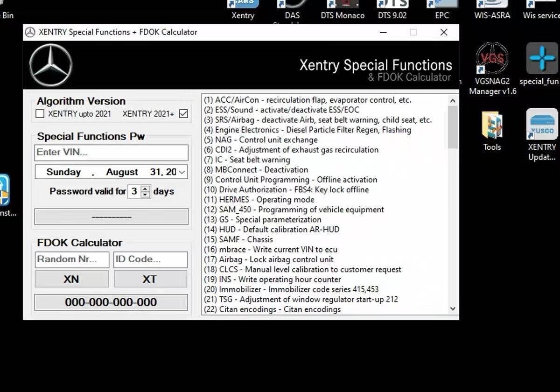Image resolution: width=560 pixels, height=392 pixels.
Task: Open the DAS desktop shortcut
Action: [292, 10]
